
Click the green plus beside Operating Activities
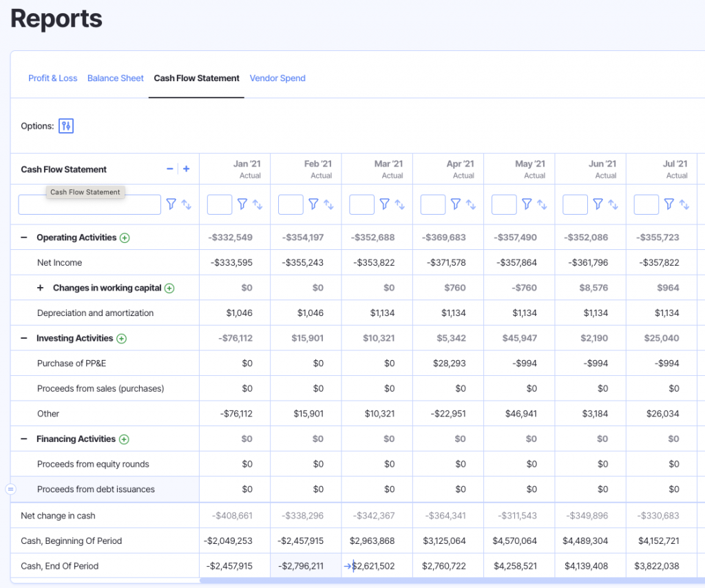tap(125, 237)
